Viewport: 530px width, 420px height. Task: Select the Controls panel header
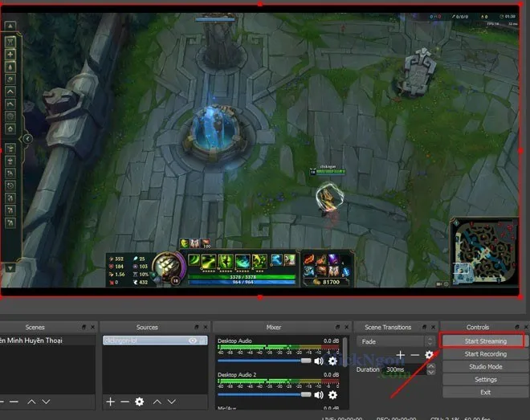point(477,327)
